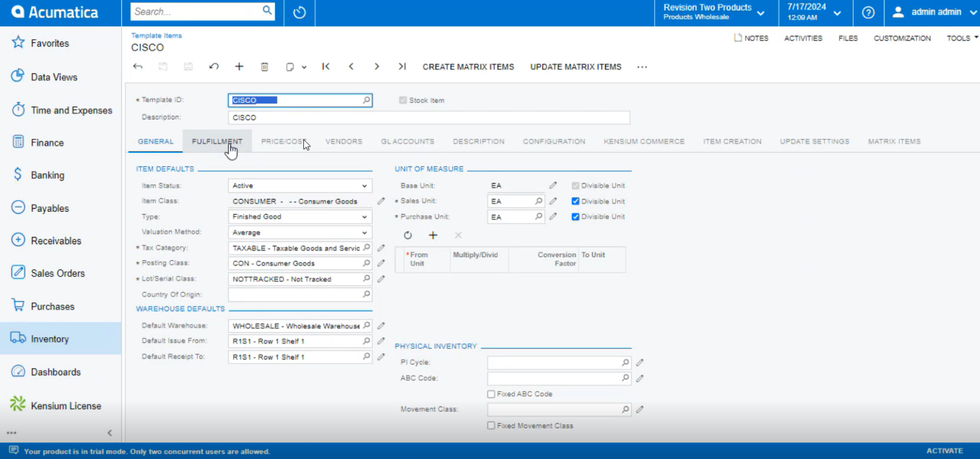Edit Item Class pencil icon
This screenshot has height=459, width=980.
pos(381,201)
